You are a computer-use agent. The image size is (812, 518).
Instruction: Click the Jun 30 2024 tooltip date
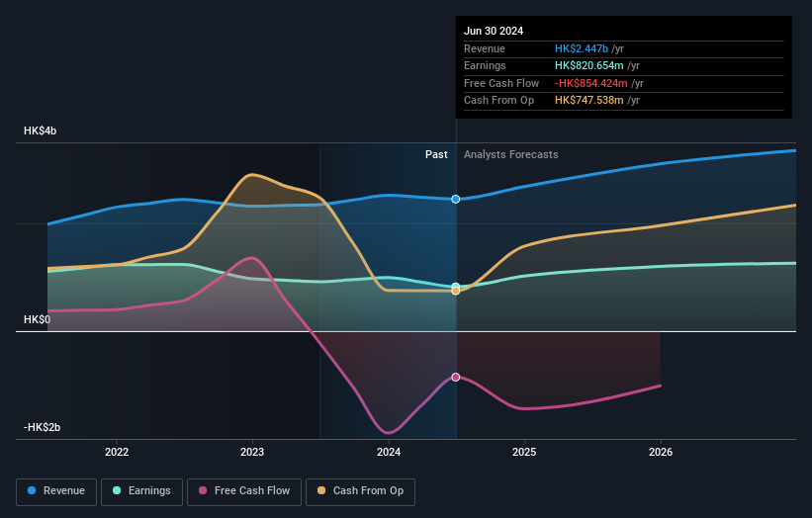494,31
